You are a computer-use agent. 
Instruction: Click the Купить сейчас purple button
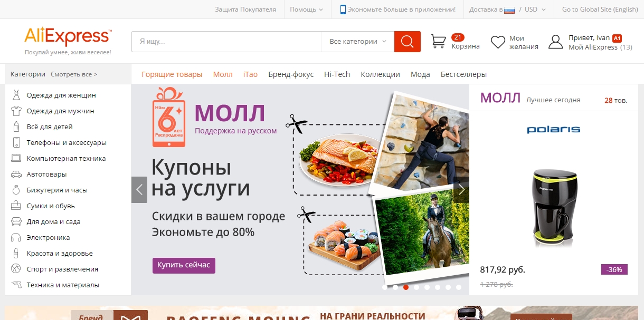click(184, 265)
